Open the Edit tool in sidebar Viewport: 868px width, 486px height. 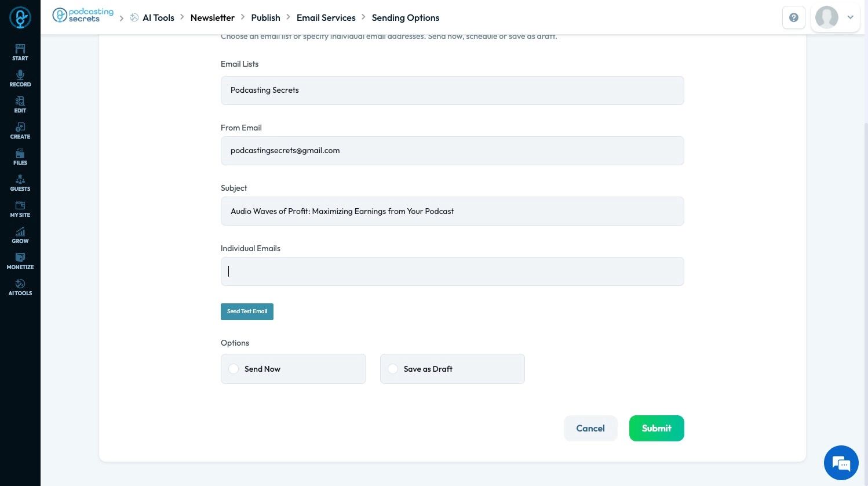[x=20, y=104]
